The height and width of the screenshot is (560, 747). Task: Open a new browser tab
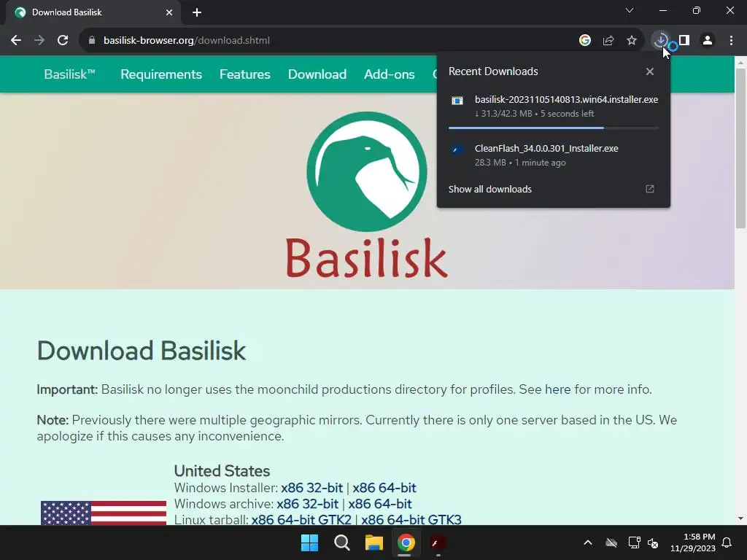pyautogui.click(x=197, y=12)
